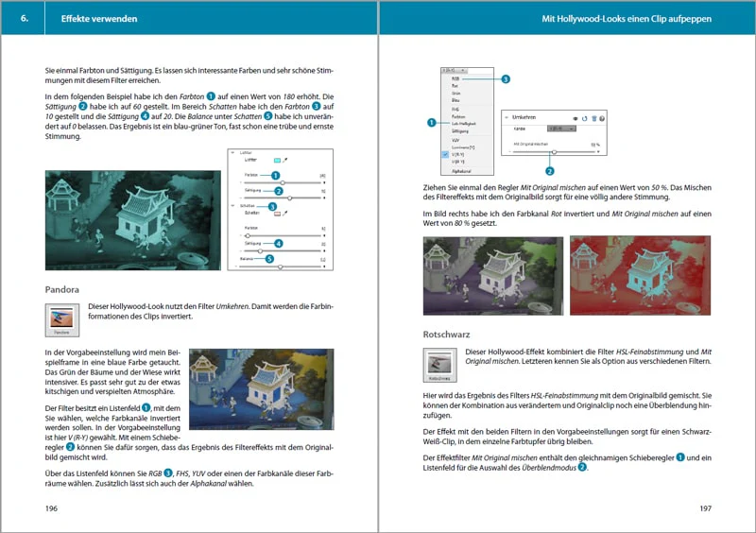Collapse the Umkehren effect panel
This screenshot has height=533, width=756.
[x=507, y=118]
